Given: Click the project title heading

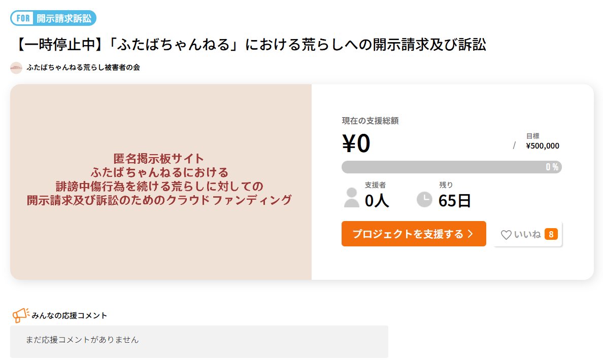Looking at the screenshot, I should point(249,45).
